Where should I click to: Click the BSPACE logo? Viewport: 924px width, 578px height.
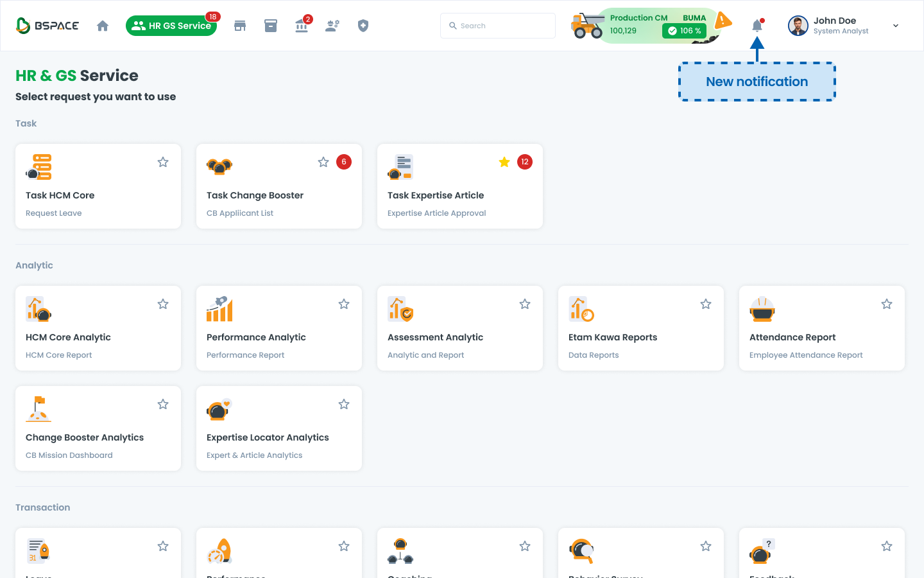coord(47,26)
